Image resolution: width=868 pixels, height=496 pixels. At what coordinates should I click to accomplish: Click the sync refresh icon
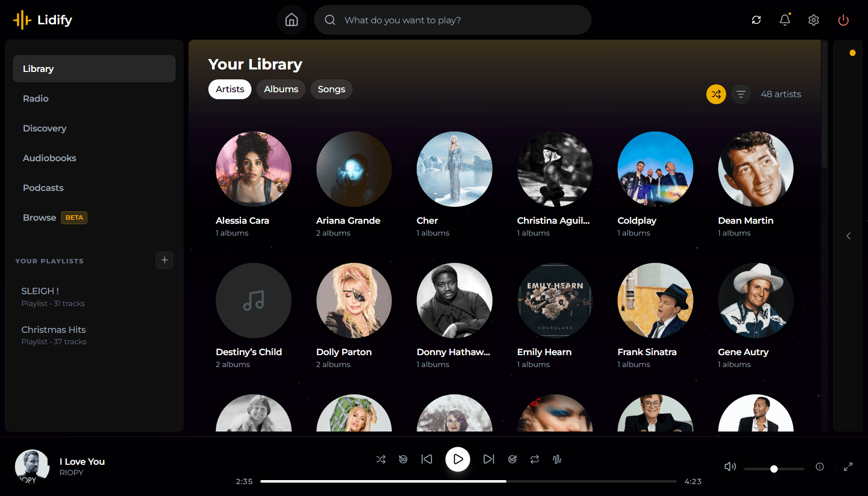tap(756, 20)
